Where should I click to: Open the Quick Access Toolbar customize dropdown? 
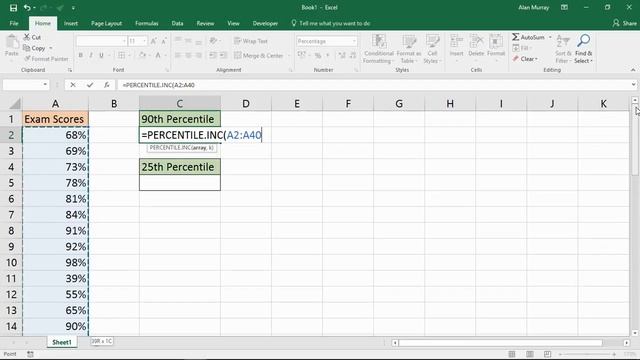[73, 8]
